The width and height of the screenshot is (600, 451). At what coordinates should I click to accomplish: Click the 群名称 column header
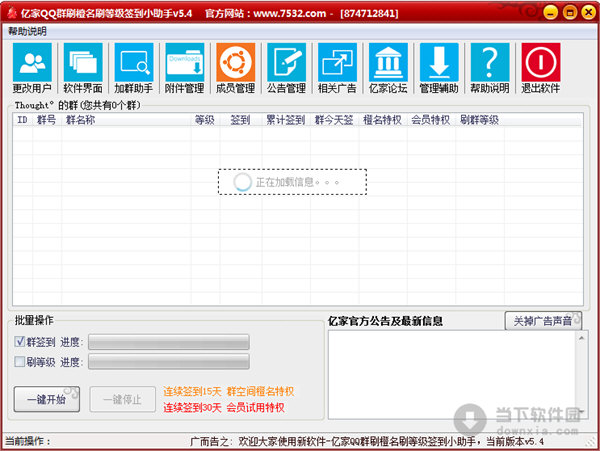(x=80, y=119)
